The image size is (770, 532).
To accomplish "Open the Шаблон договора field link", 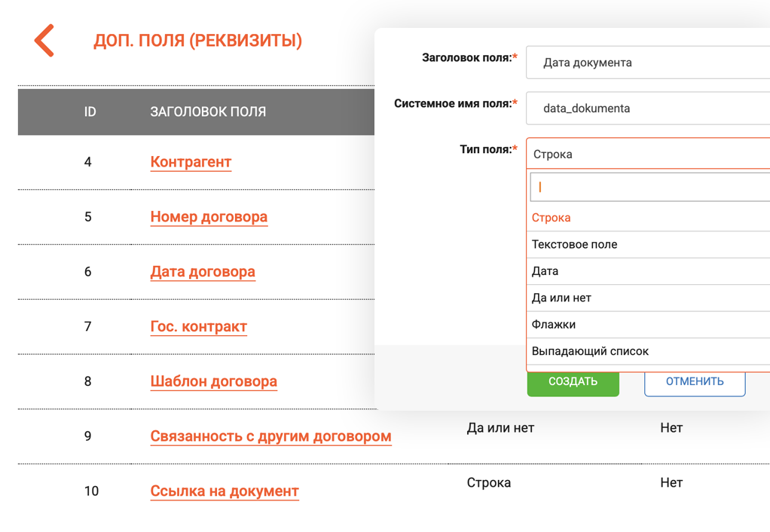I will tap(214, 381).
